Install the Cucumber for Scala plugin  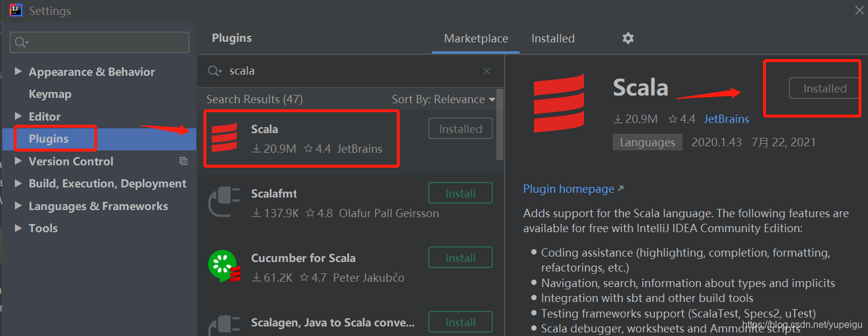(x=461, y=258)
